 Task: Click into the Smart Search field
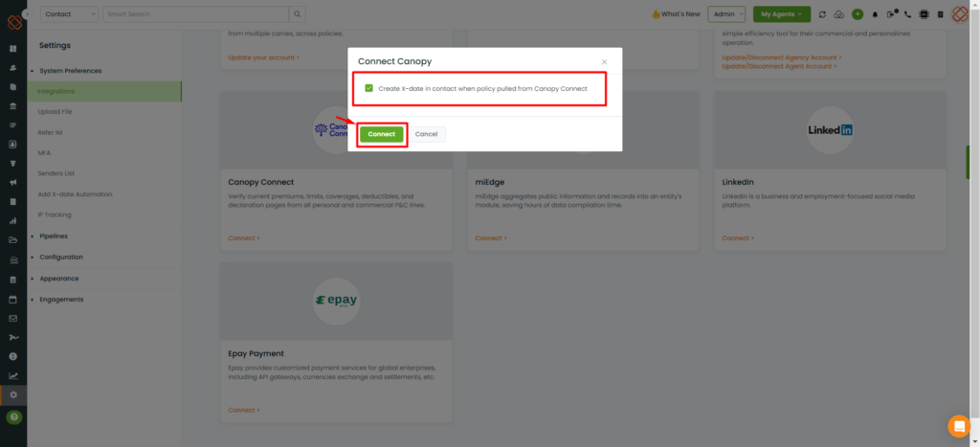tap(195, 13)
